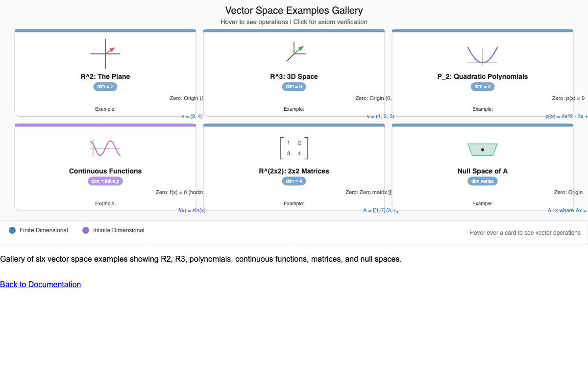Toggle the 'dim = 2' badge on R^2 card
Viewport: 588px width, 392px height.
(x=105, y=87)
